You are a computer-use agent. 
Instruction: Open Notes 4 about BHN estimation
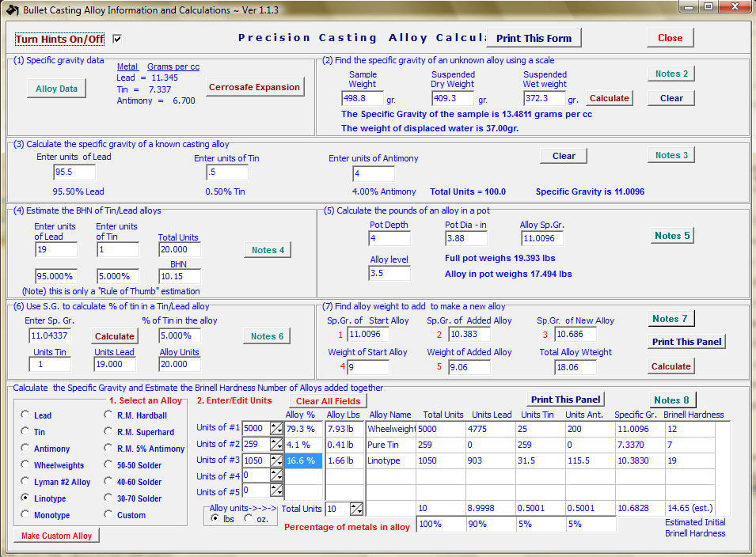(268, 248)
